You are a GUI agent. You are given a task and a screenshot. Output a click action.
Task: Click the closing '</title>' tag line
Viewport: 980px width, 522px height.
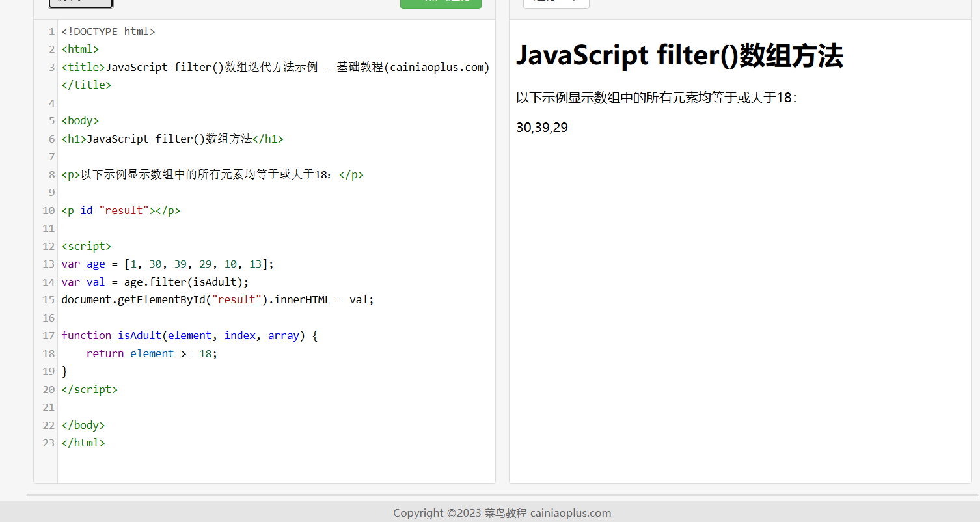click(87, 85)
